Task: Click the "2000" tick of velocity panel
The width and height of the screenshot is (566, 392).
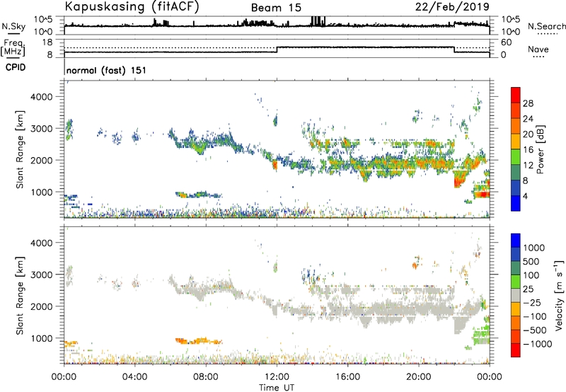Action: [x=42, y=306]
